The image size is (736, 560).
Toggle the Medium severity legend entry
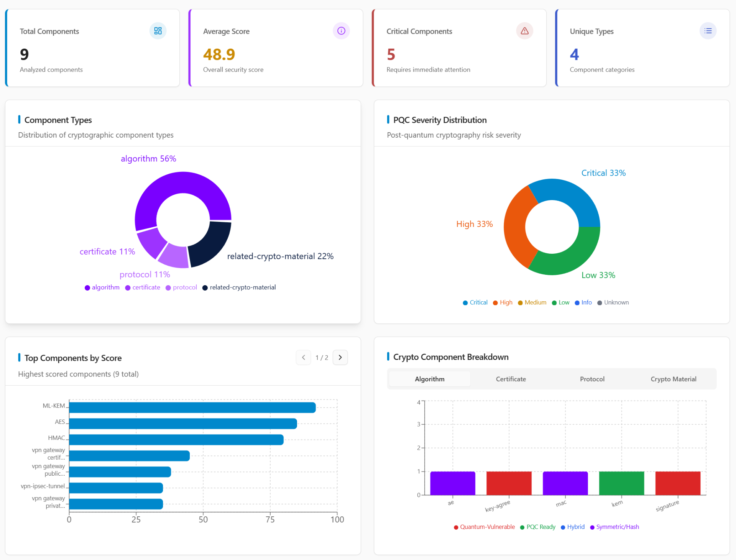tap(532, 302)
